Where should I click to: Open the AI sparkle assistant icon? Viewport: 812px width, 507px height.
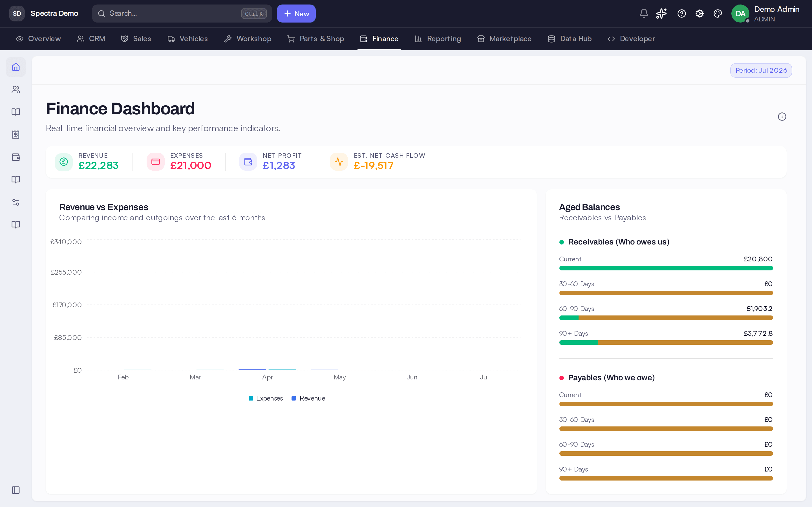point(661,14)
